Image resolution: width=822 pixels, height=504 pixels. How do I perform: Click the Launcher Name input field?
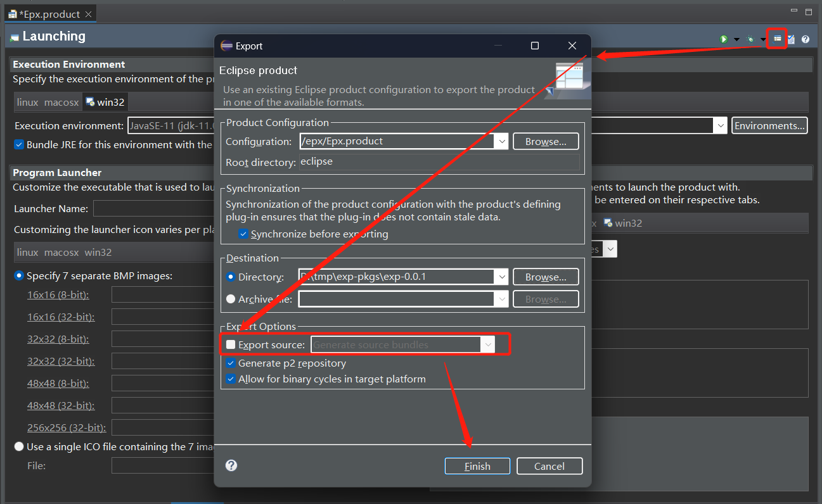(x=153, y=208)
